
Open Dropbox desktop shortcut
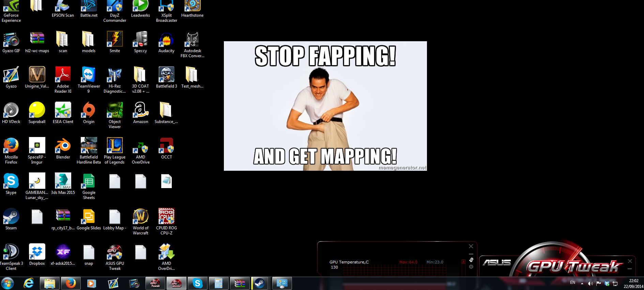37,255
